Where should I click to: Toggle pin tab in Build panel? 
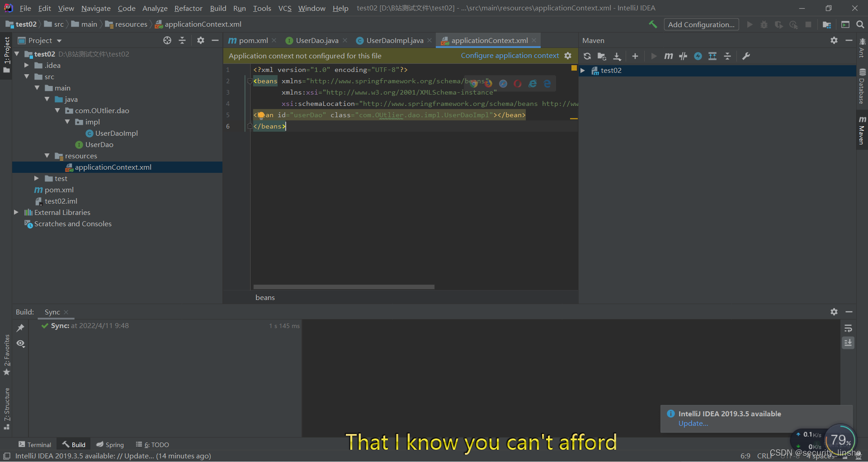click(x=20, y=328)
